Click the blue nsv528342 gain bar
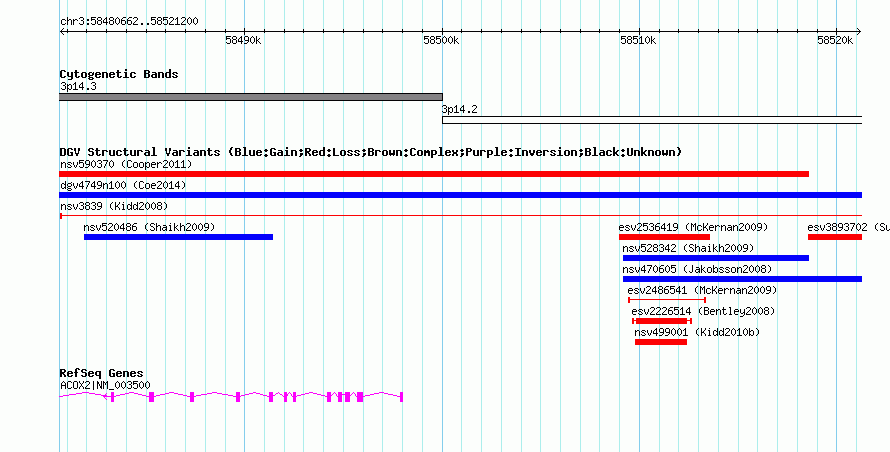 pos(716,258)
